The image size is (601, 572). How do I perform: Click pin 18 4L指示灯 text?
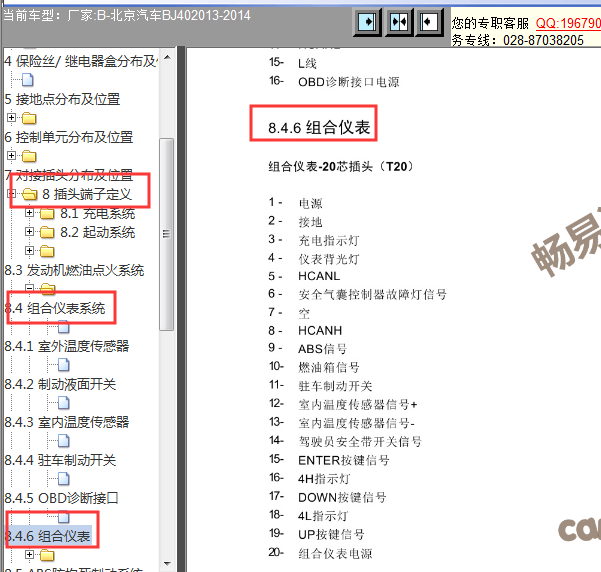323,516
